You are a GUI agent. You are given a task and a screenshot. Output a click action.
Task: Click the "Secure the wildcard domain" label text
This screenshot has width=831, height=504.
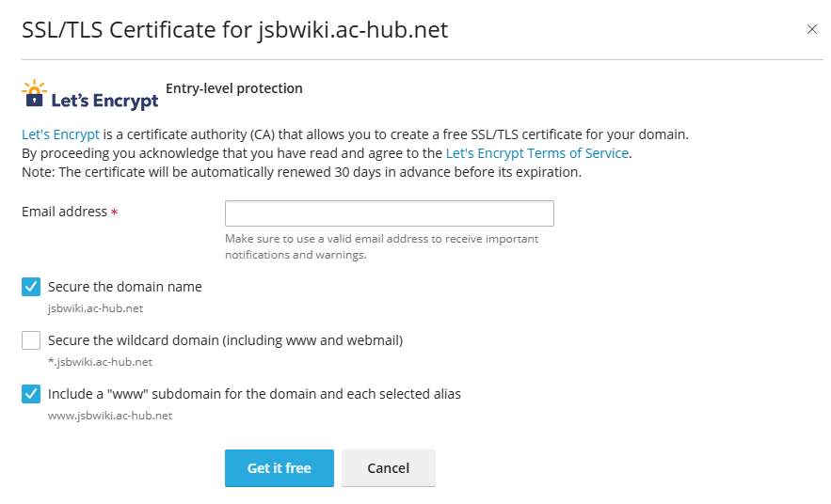tap(225, 340)
